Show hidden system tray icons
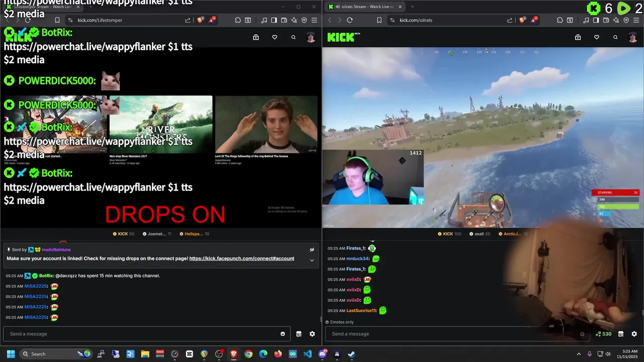The width and height of the screenshot is (644, 362). click(579, 354)
